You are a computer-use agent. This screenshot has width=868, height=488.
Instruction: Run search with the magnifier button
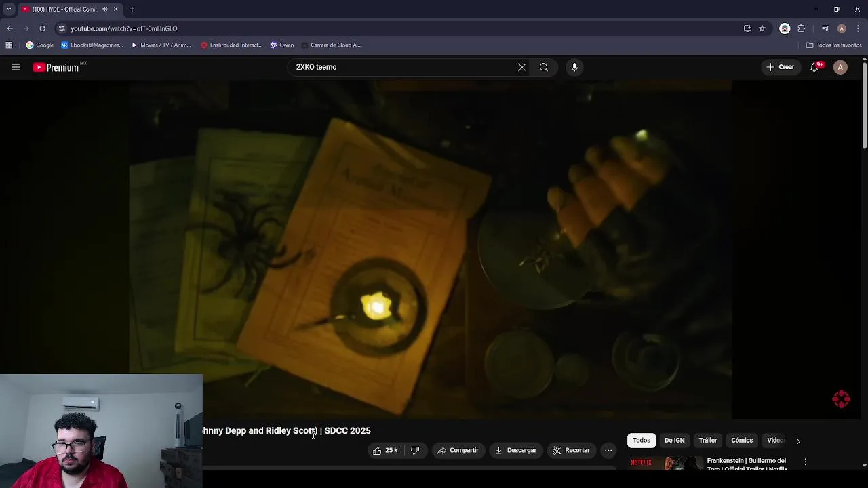[543, 67]
